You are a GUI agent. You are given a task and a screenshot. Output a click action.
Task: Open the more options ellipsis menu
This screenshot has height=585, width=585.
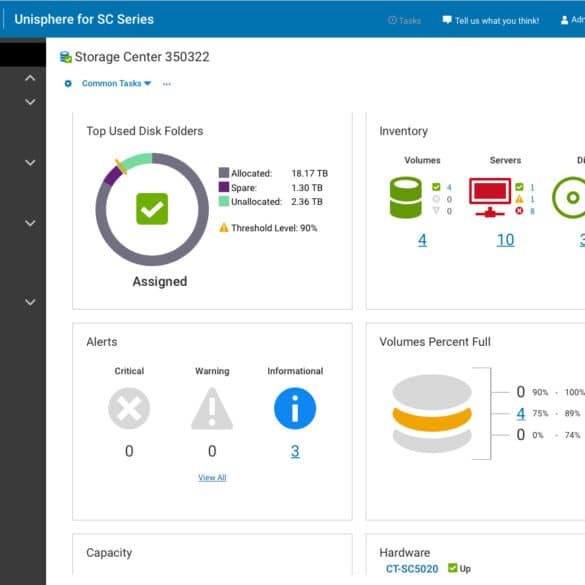(x=167, y=84)
